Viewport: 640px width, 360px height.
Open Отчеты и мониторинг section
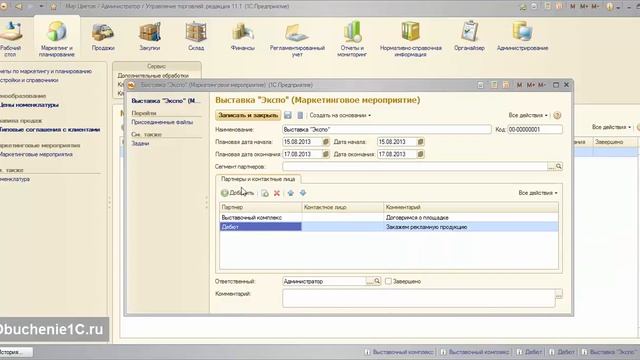tap(352, 40)
